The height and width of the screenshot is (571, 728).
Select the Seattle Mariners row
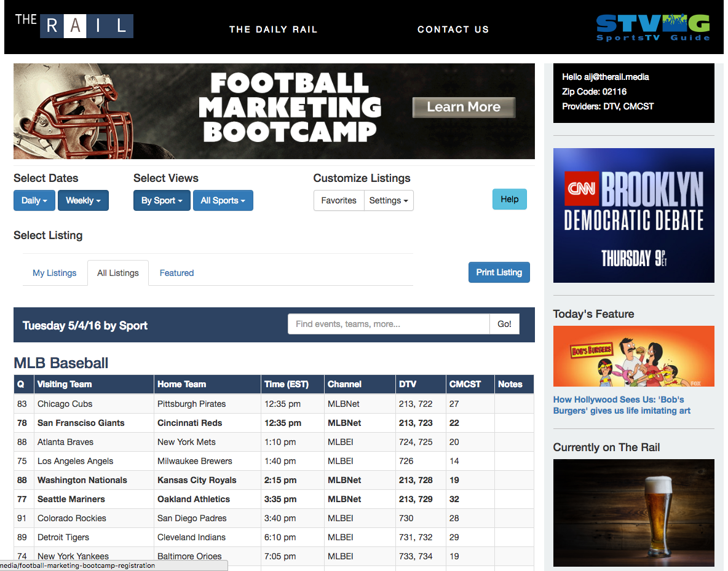tap(274, 499)
